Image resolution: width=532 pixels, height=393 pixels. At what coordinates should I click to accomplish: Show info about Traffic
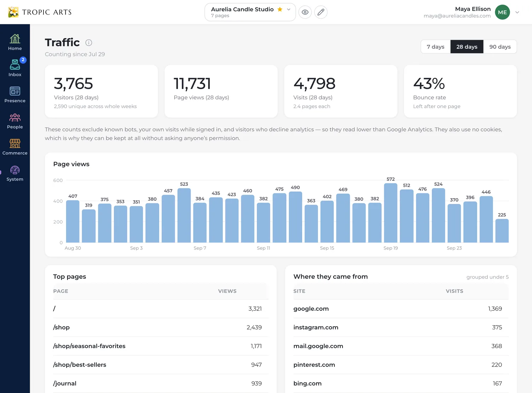(x=89, y=43)
